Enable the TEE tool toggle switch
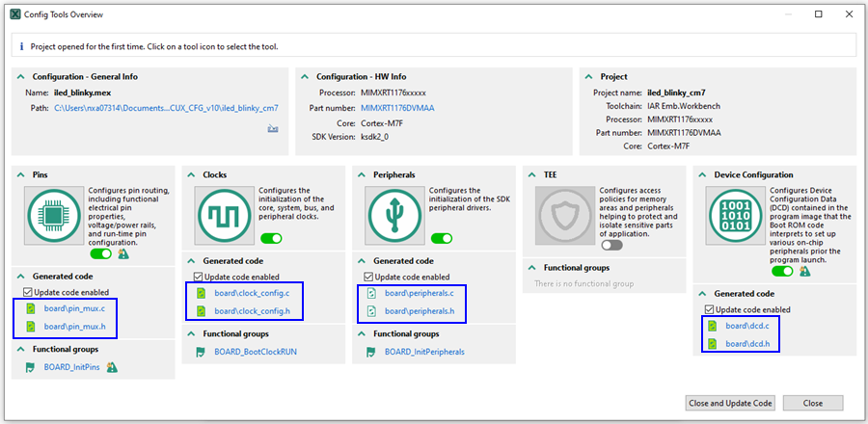868x424 pixels. pyautogui.click(x=611, y=246)
